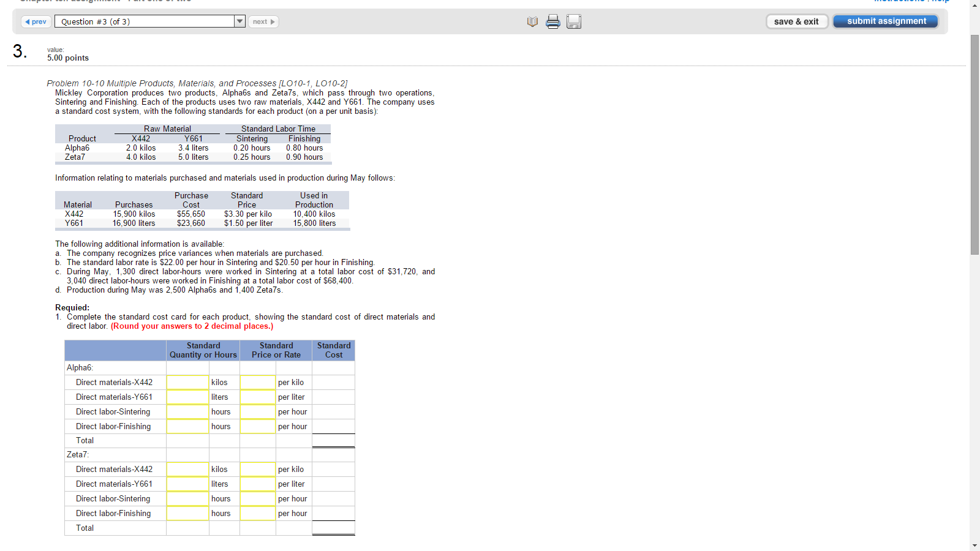Click the 'Alpha6:' section row label
Image resolution: width=980 pixels, height=551 pixels.
pos(80,368)
